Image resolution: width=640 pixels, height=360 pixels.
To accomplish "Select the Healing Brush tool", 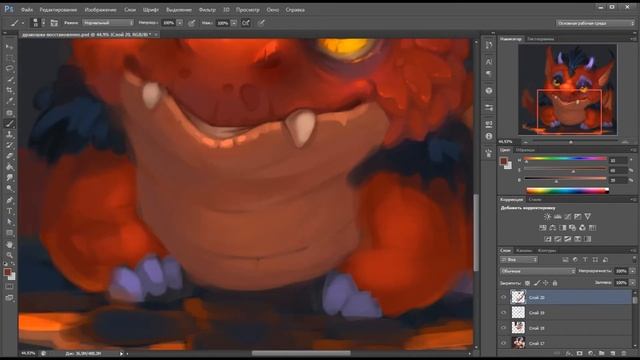I will (x=9, y=113).
